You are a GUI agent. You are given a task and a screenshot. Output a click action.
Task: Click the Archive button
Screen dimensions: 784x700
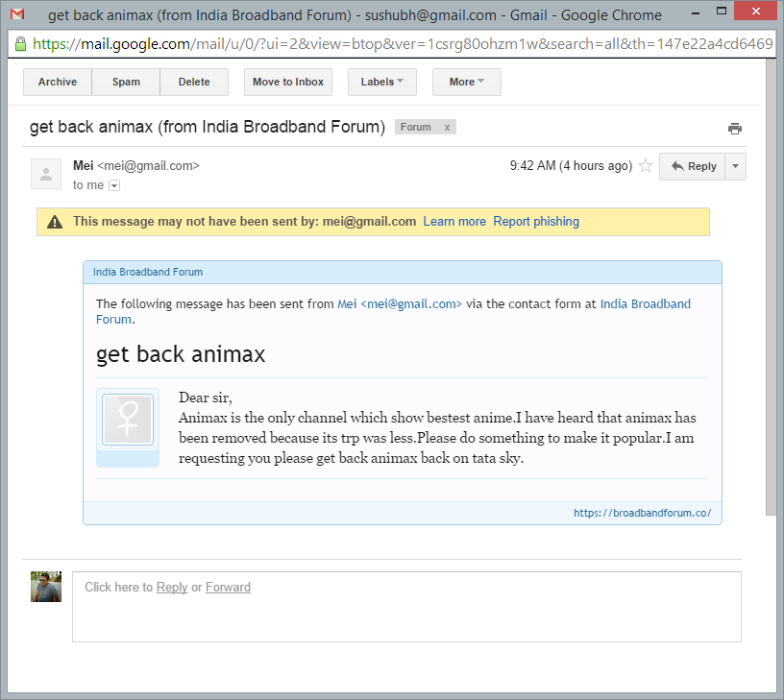(x=58, y=83)
